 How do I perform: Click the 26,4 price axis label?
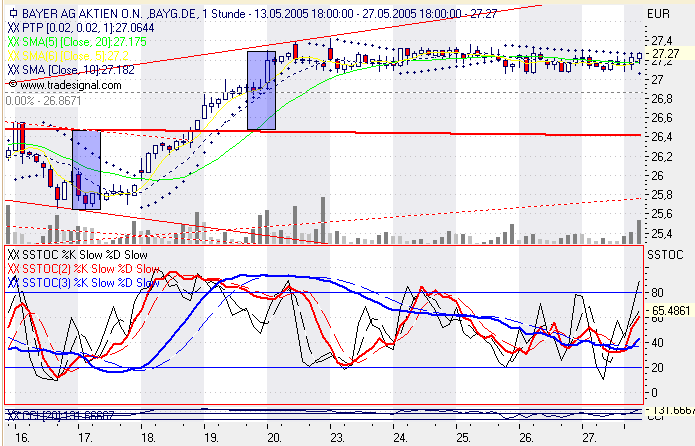tap(661, 137)
